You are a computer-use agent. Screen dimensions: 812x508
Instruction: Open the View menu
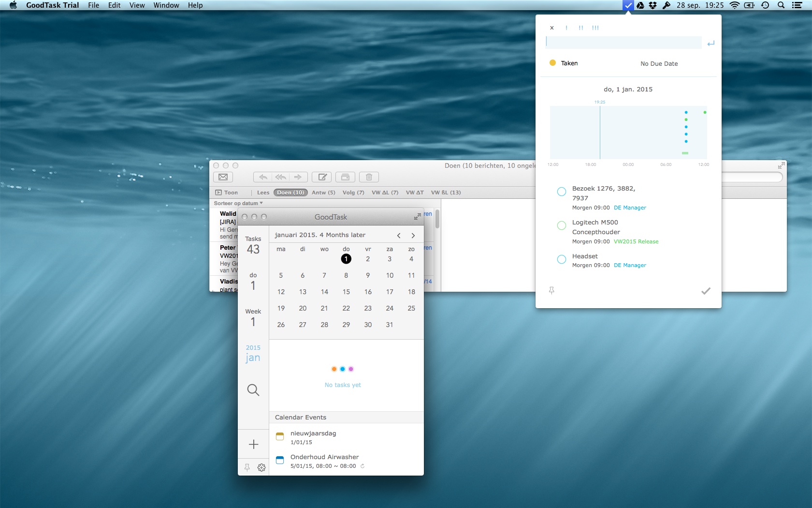[137, 5]
